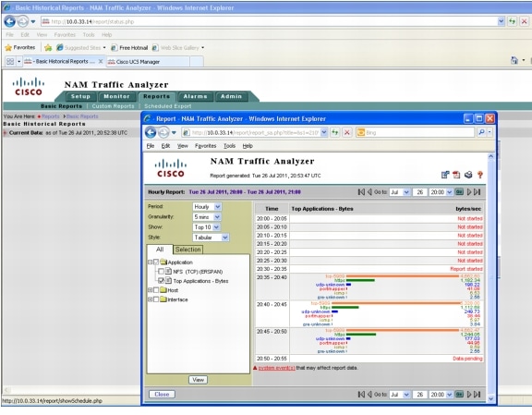
Task: Open the Show dropdown set to Top 10
Action: click(206, 226)
